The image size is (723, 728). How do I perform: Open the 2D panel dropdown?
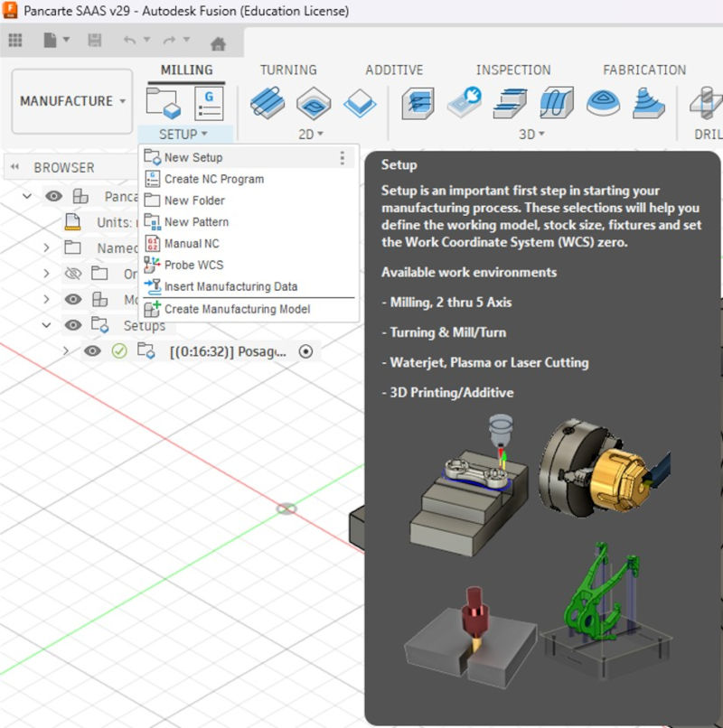(x=310, y=135)
